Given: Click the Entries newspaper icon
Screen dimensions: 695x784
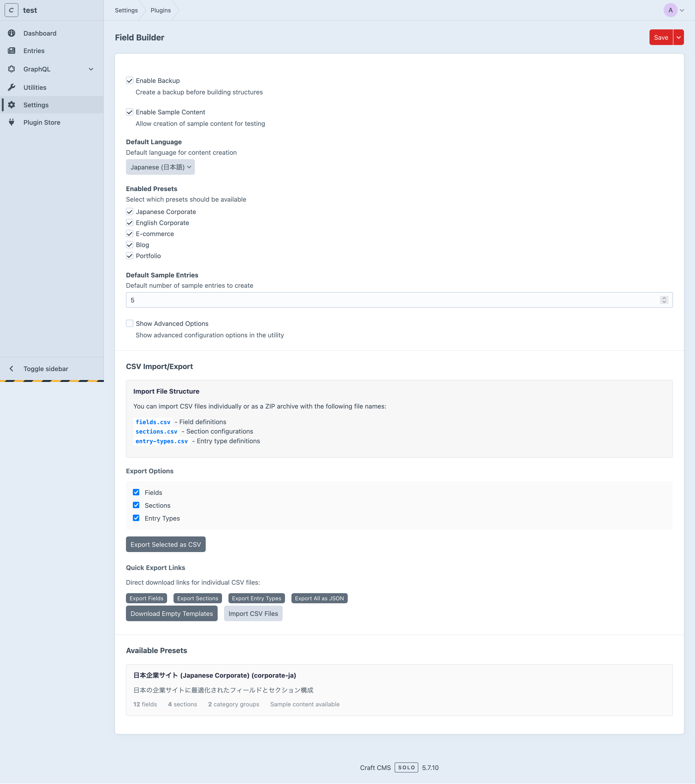Looking at the screenshot, I should [11, 51].
